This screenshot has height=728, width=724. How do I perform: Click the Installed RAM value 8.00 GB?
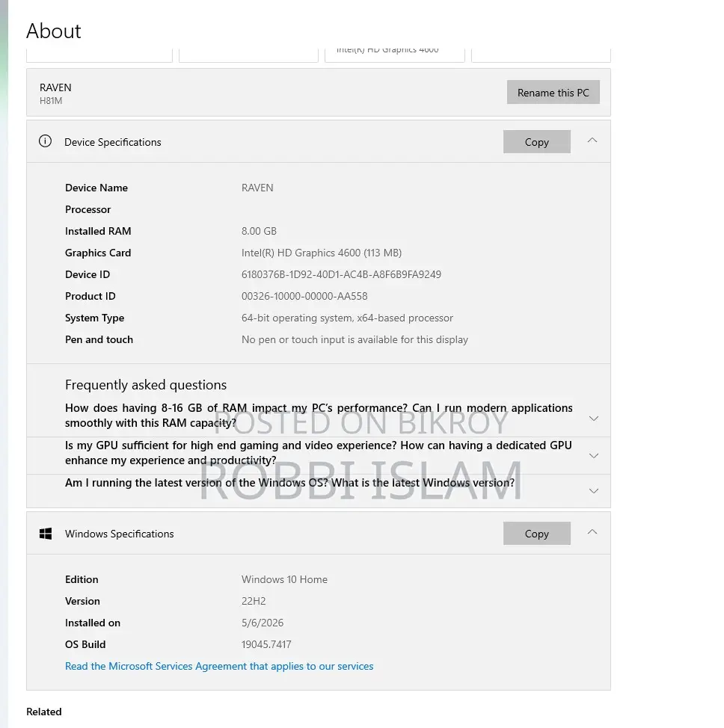coord(259,231)
